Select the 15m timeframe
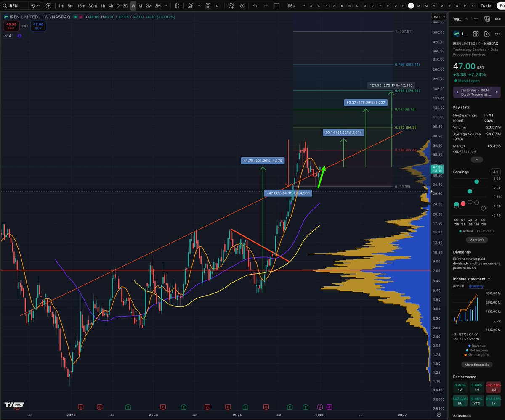 click(81, 6)
